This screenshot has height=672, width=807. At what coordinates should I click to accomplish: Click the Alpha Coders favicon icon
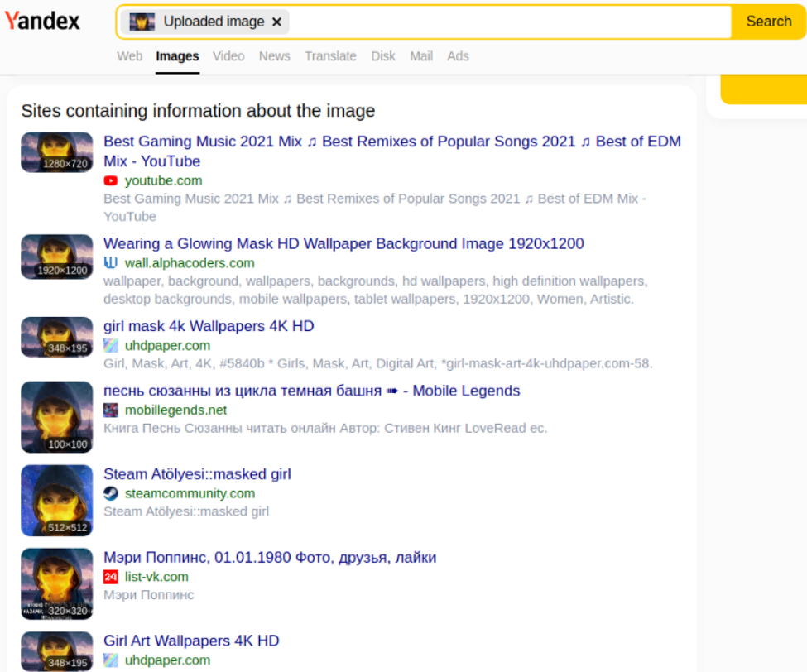click(111, 263)
